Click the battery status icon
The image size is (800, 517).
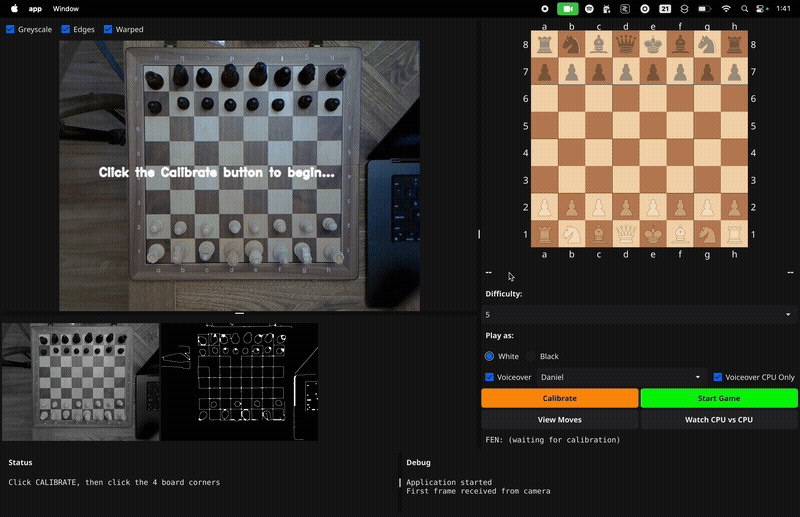coord(704,9)
